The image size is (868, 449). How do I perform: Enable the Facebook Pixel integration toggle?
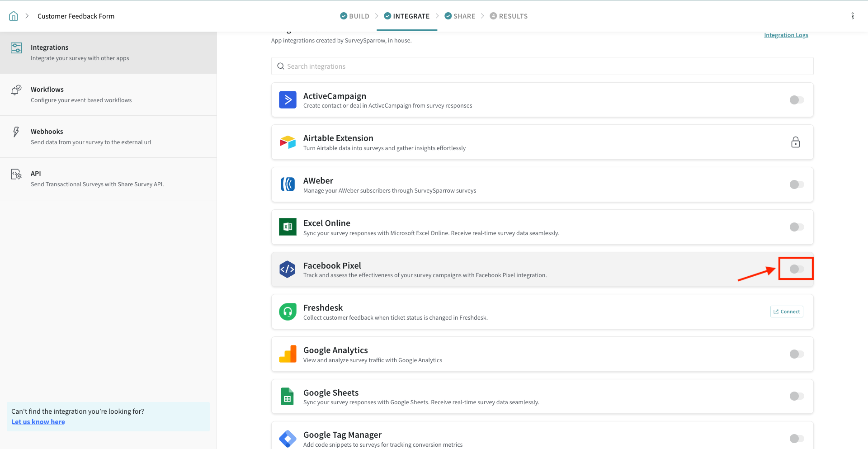coord(796,269)
